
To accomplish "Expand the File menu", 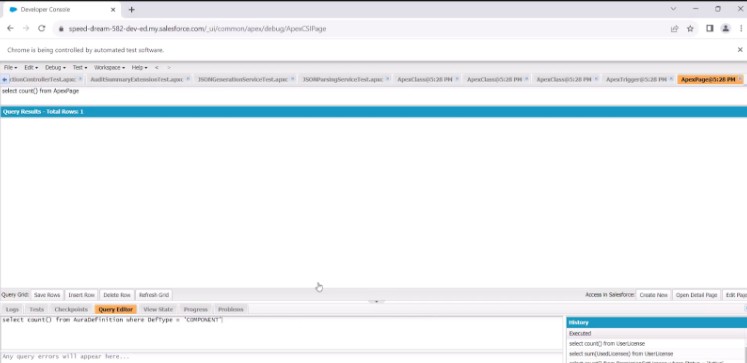I will [10, 68].
